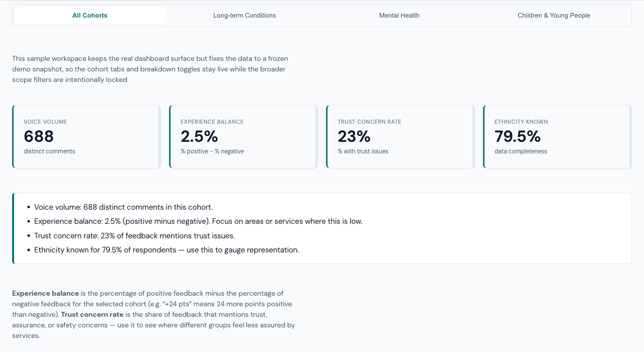644x352 pixels.
Task: Click the Voice Volume metric card
Action: pyautogui.click(x=86, y=136)
